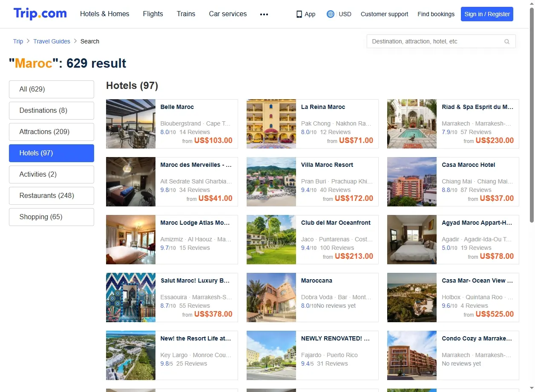This screenshot has height=392, width=535.
Task: Open the Trains menu
Action: tap(186, 14)
